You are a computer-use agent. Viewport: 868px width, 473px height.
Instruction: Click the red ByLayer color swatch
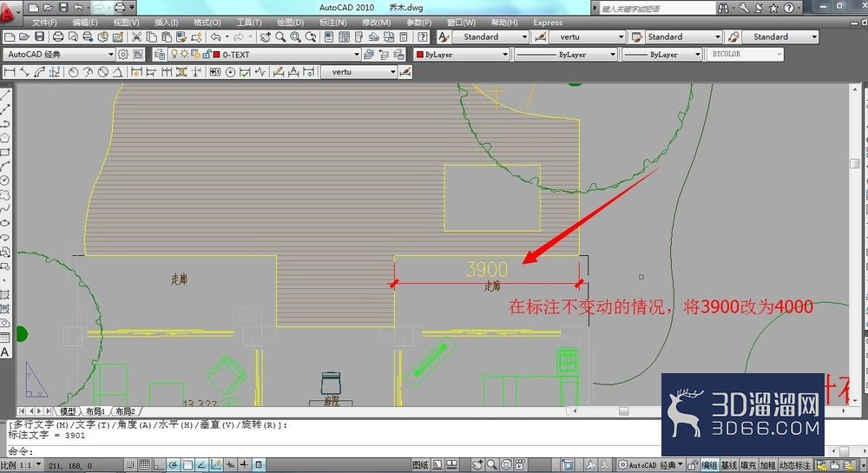coord(419,55)
